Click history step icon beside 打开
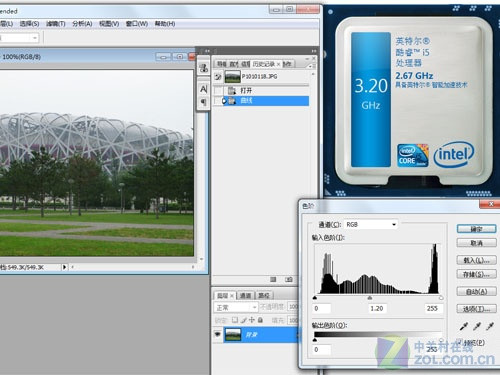 tap(232, 90)
